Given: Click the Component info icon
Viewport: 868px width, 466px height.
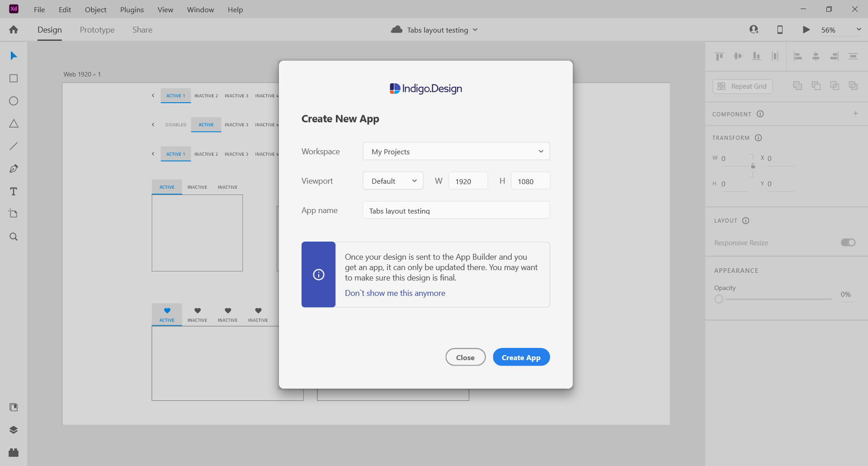Looking at the screenshot, I should [x=760, y=114].
